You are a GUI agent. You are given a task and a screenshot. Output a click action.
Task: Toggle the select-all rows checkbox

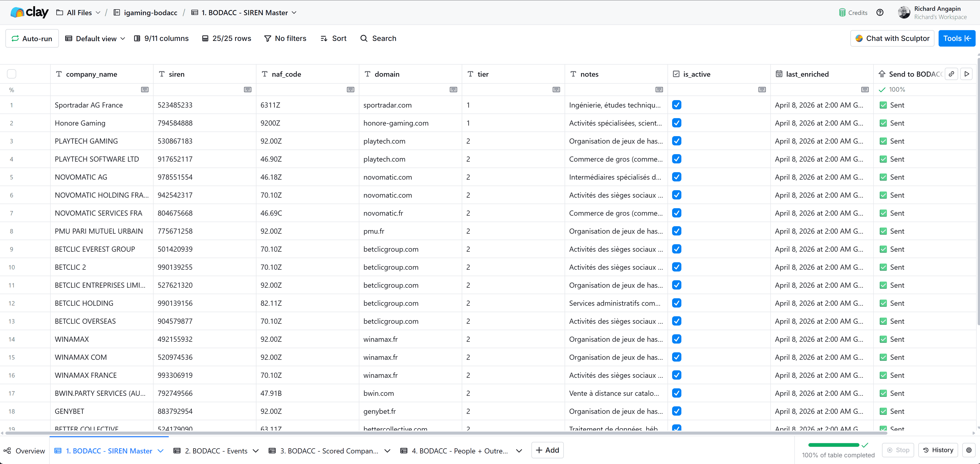click(x=12, y=74)
